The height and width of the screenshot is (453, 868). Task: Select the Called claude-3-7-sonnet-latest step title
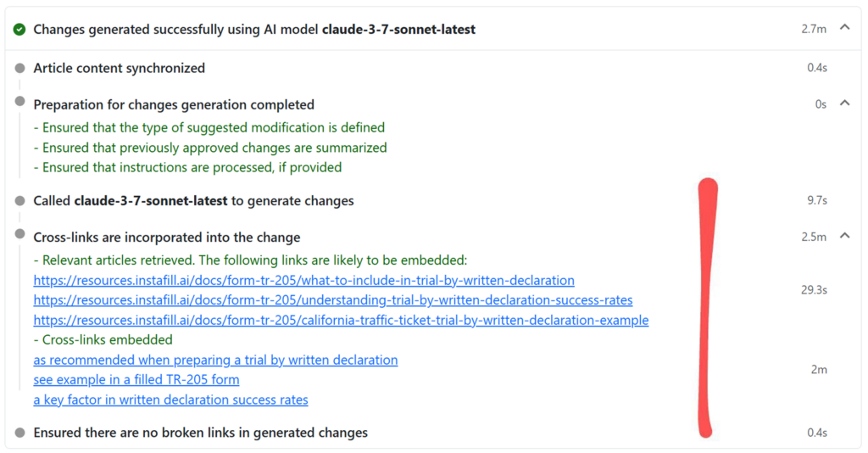click(193, 200)
